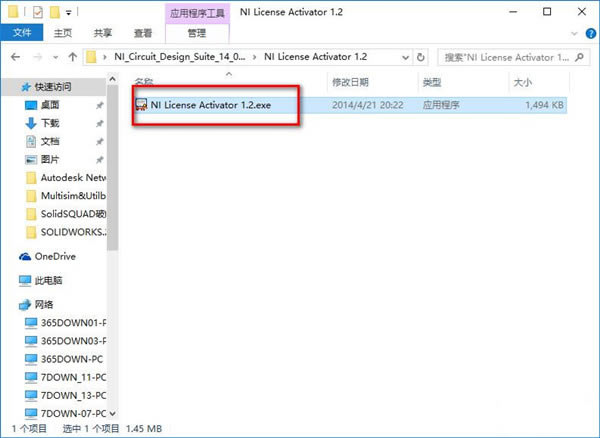
Task: Click the pin icon beside 下载
Action: [x=99, y=123]
